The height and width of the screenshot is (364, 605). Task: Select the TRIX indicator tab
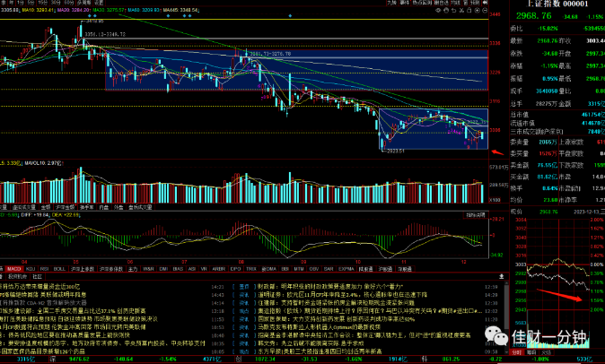pyautogui.click(x=251, y=269)
